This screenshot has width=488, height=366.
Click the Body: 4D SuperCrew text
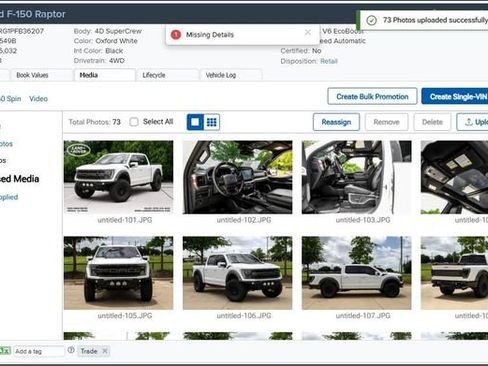coord(108,31)
